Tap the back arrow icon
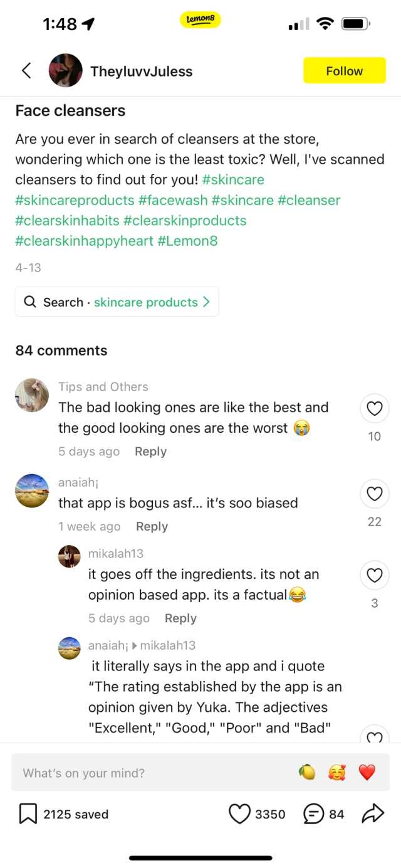Viewport: 401px width, 868px height. pyautogui.click(x=26, y=71)
